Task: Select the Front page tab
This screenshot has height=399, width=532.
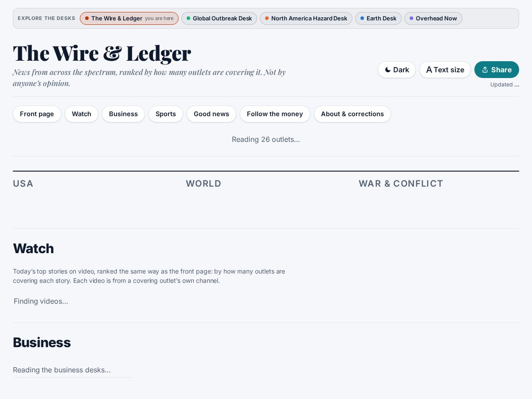Action: pyautogui.click(x=37, y=114)
